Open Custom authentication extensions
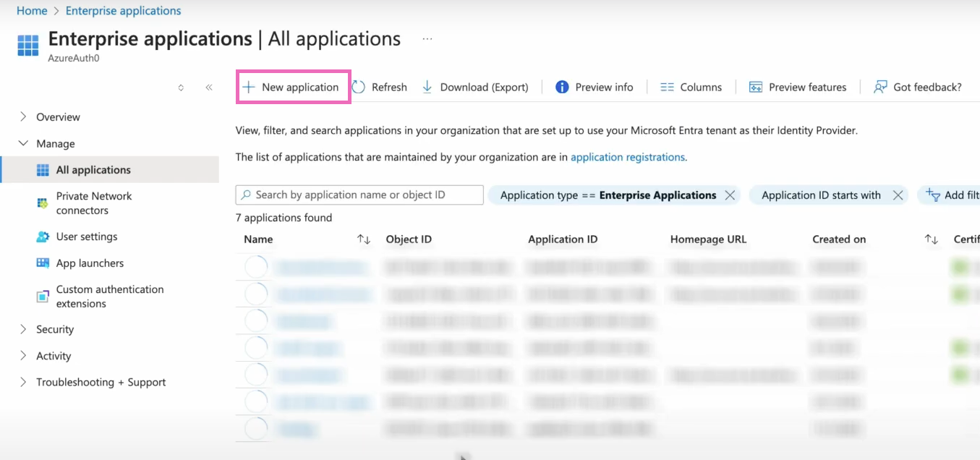 point(110,297)
